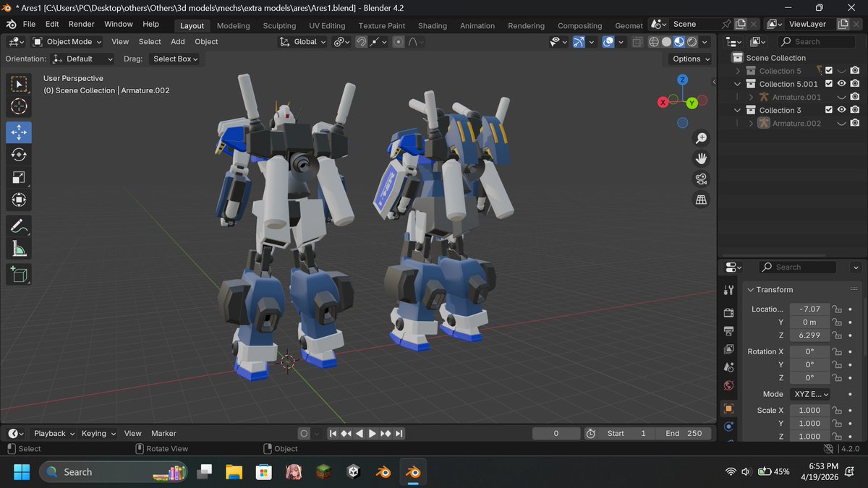Open Object Properties tab in the Properties editor
The width and height of the screenshot is (868, 488).
click(x=728, y=408)
